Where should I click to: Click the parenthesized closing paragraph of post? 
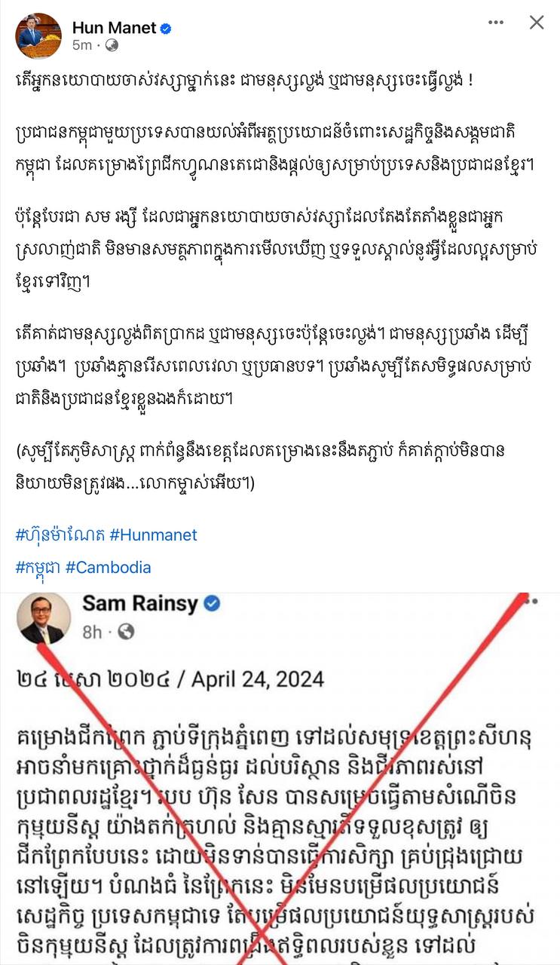[261, 467]
